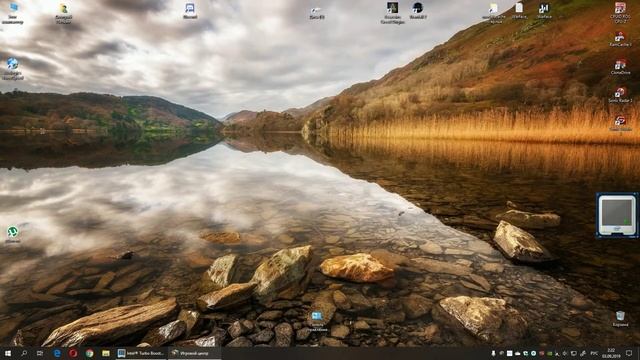Open Task View on the taskbar
This screenshot has height=360, width=640.
tap(40, 353)
